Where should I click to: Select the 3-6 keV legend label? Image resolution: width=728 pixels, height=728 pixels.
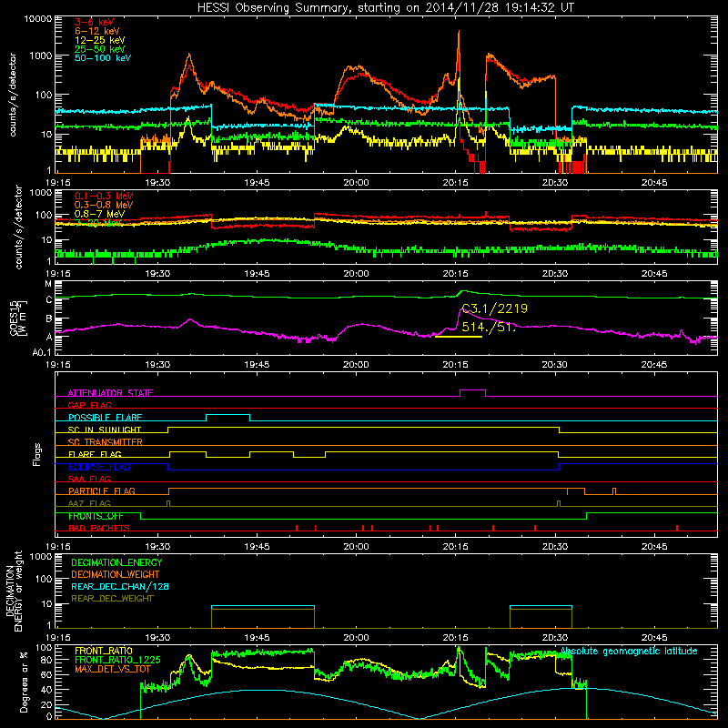(x=95, y=22)
